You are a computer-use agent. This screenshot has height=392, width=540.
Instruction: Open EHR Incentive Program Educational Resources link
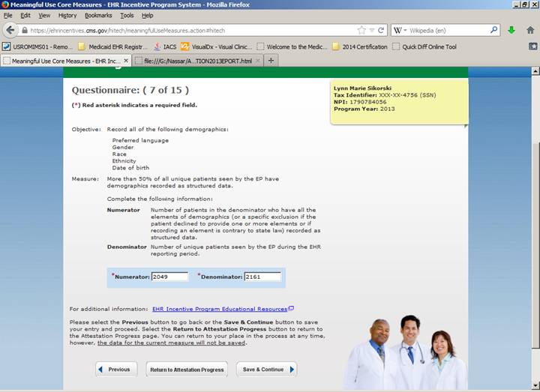tap(220, 309)
